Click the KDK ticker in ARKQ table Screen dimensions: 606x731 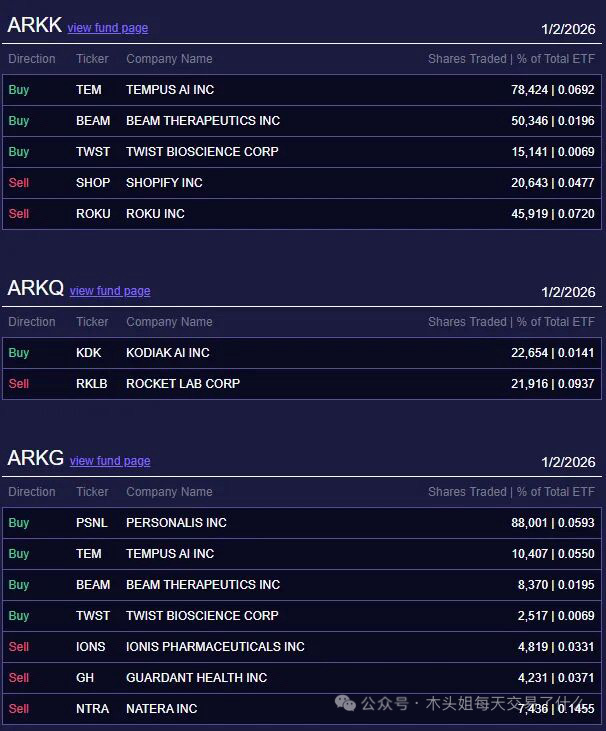pyautogui.click(x=89, y=353)
